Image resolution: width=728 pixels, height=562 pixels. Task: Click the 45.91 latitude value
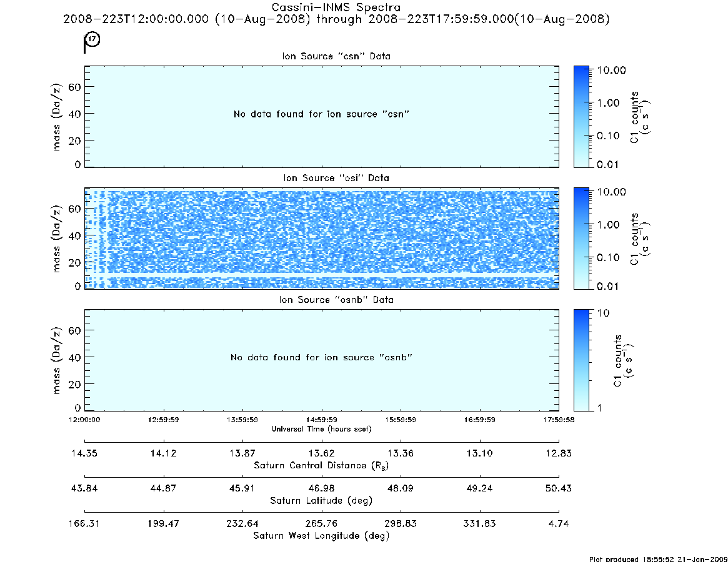[x=242, y=488]
